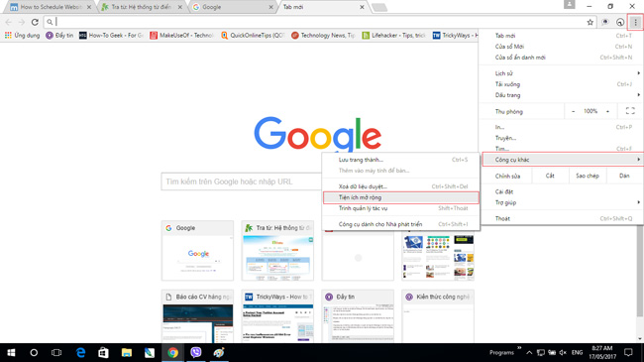Open File Explorer from taskbar

127,352
